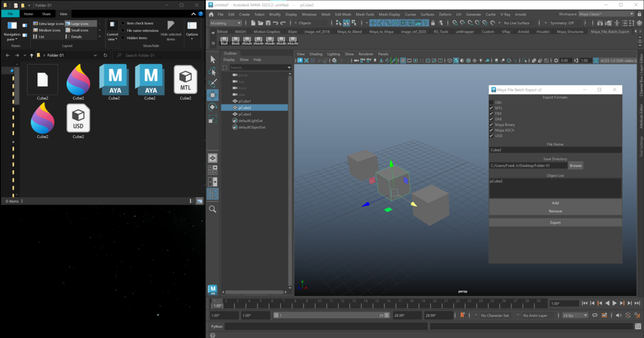Viewport: 644px width, 338px height.
Task: Open the Windows menu in Maya
Action: point(310,14)
